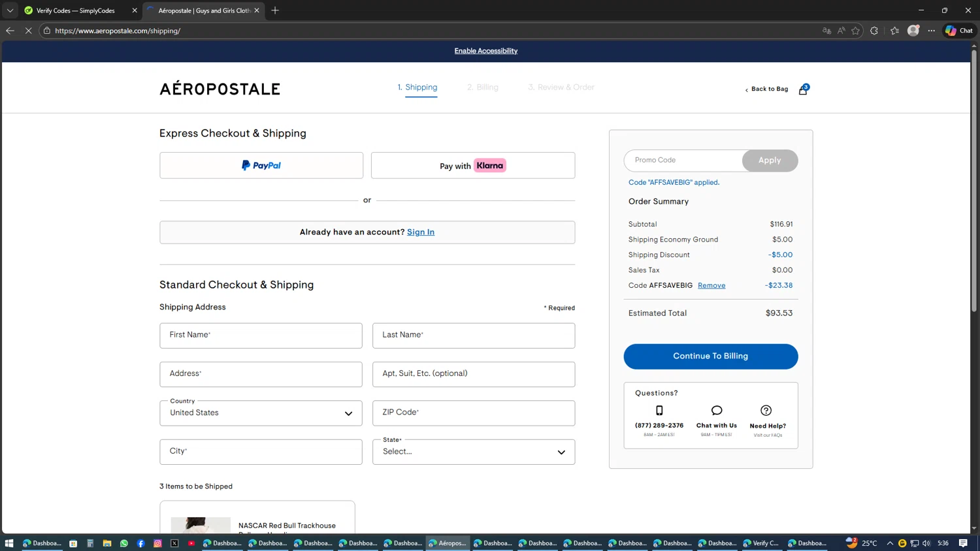
Task: Open Calculator from the taskbar
Action: click(x=90, y=543)
